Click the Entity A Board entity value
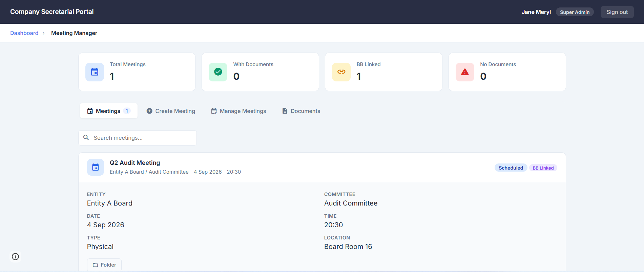The image size is (644, 272). point(110,203)
